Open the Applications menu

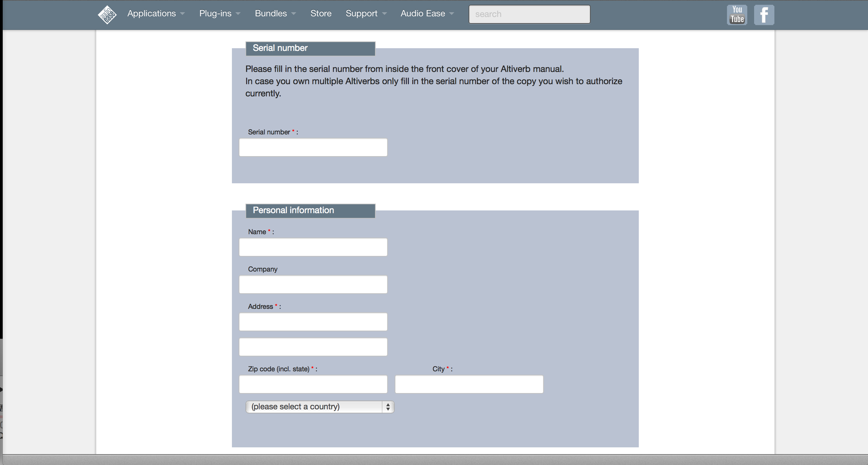point(152,13)
